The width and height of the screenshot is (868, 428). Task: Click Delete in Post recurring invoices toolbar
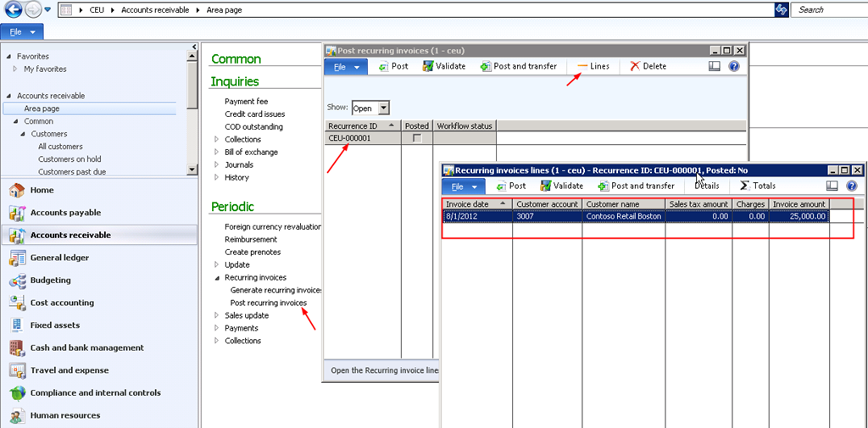648,66
